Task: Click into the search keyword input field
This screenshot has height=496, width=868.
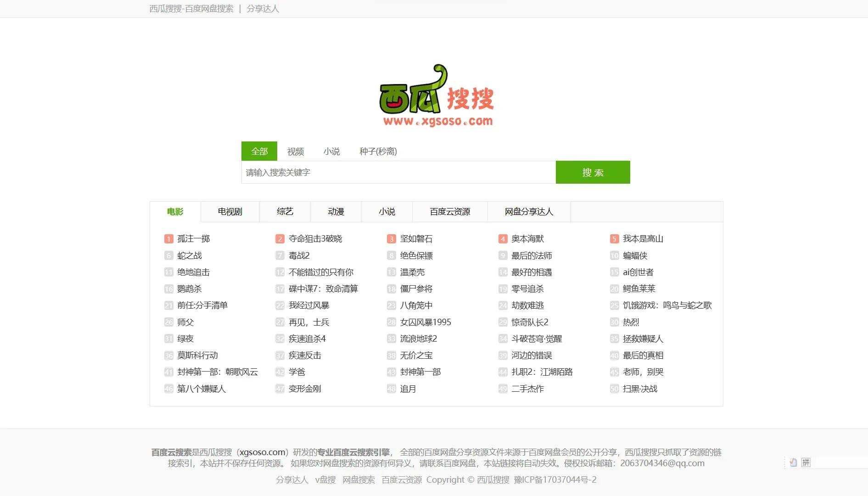Action: coord(395,172)
